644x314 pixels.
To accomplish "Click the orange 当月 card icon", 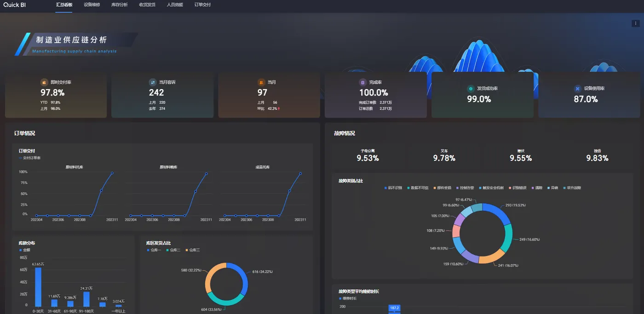I will coord(261,82).
